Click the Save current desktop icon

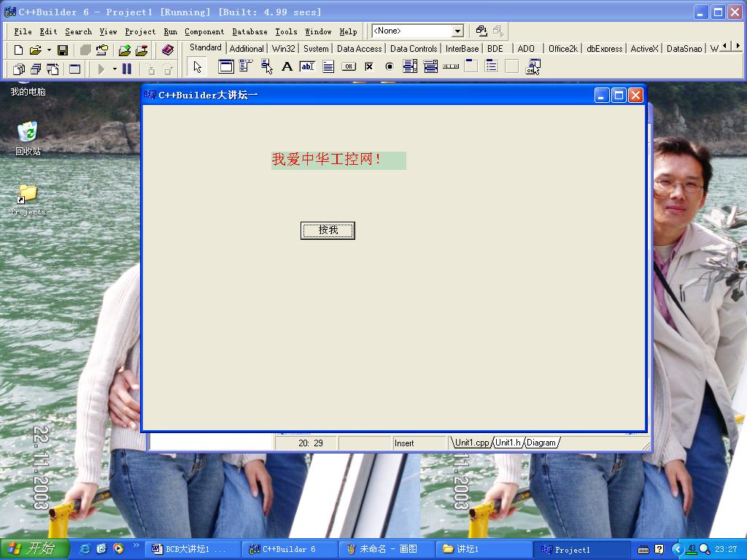pos(481,31)
